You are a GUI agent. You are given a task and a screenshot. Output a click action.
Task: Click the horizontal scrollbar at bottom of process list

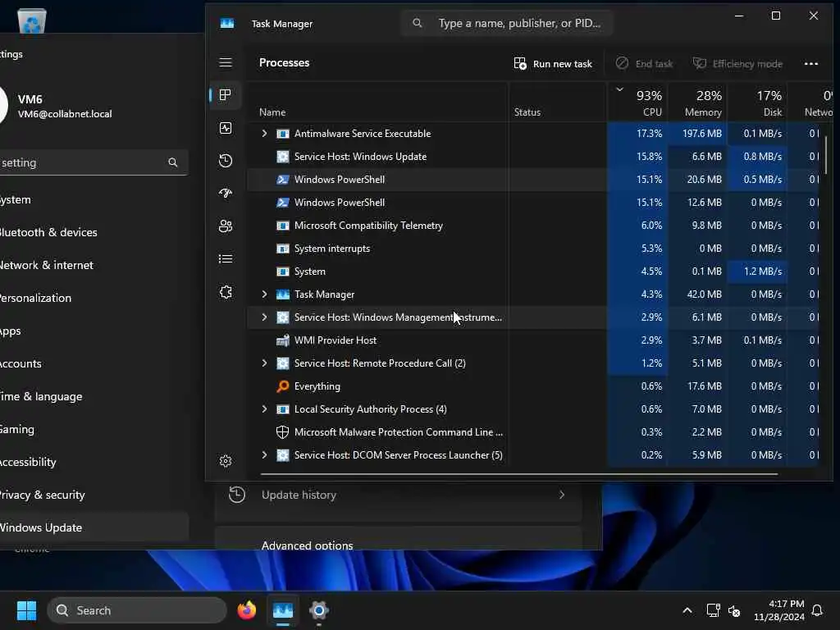click(x=519, y=474)
